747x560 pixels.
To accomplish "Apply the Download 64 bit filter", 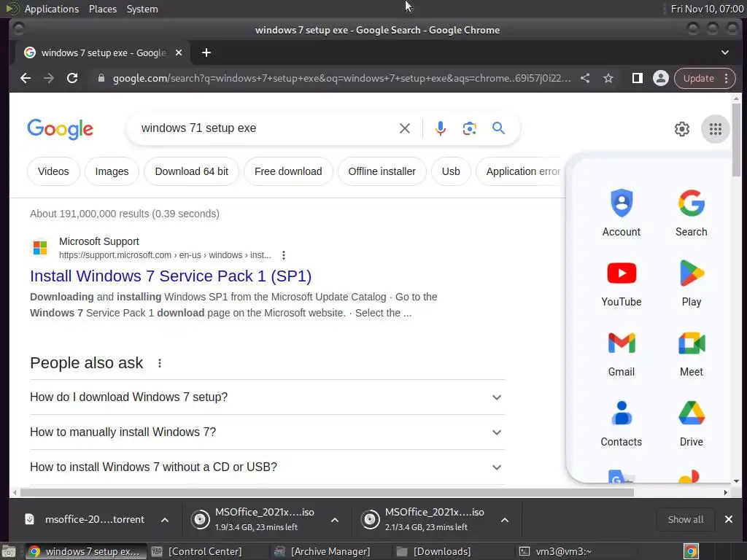I will pos(192,171).
